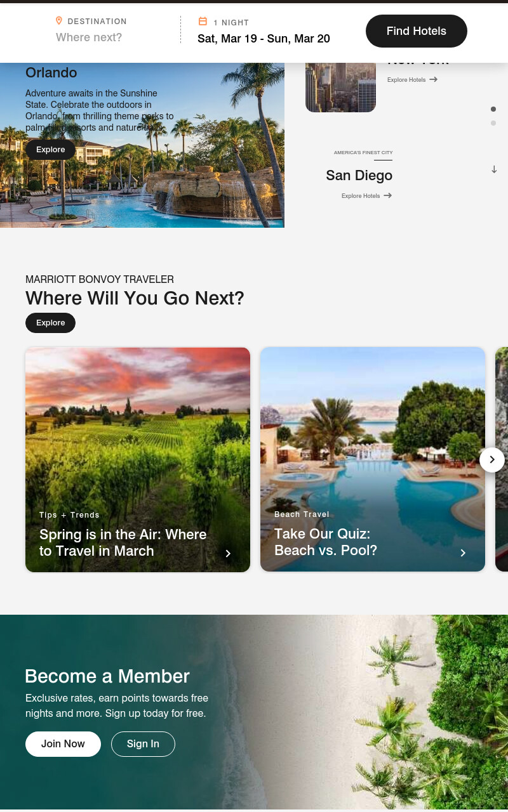The image size is (508, 812).
Task: Open the Sat, Mar 19 - Sun, Mar 20 date picker
Action: [264, 39]
